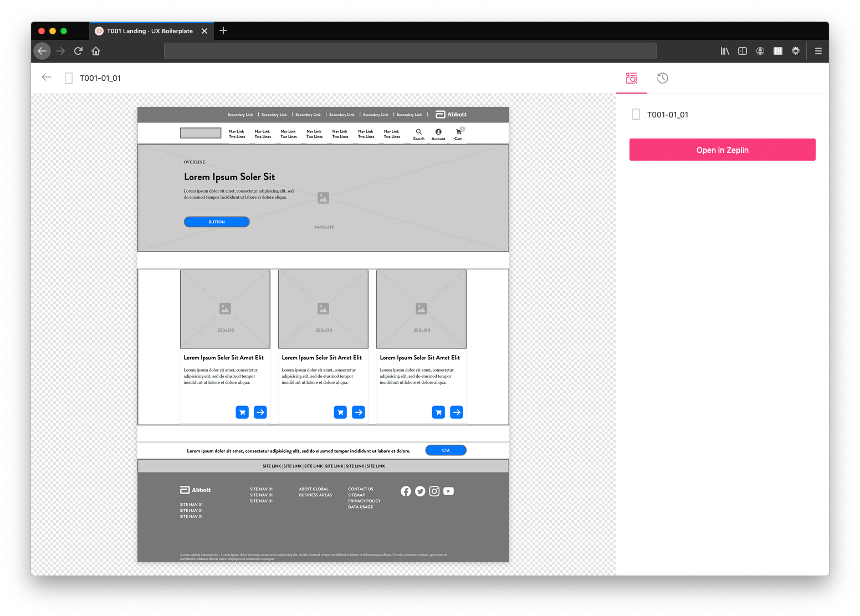Click inside the browser address bar
The height and width of the screenshot is (616, 860).
(410, 50)
